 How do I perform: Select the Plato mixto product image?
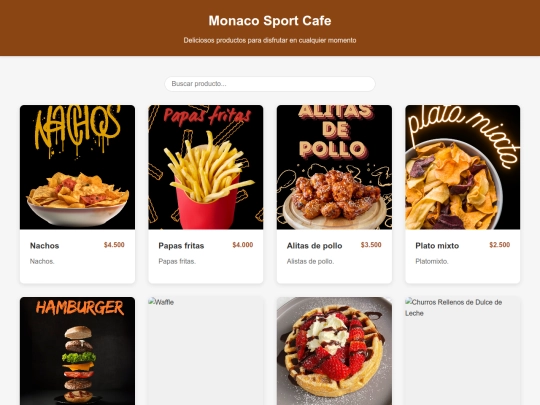point(463,167)
